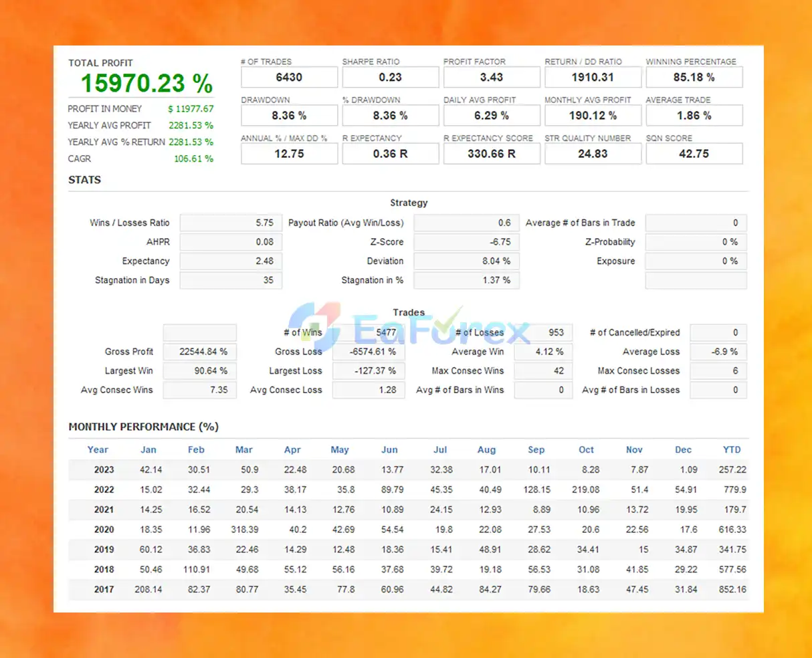Click the Z-Score value -6.75

(x=466, y=242)
